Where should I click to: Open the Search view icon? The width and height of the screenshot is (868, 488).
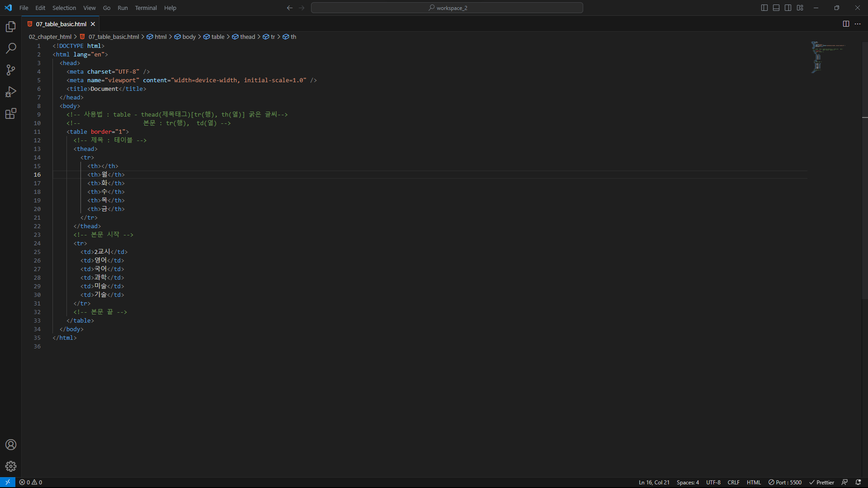(11, 48)
